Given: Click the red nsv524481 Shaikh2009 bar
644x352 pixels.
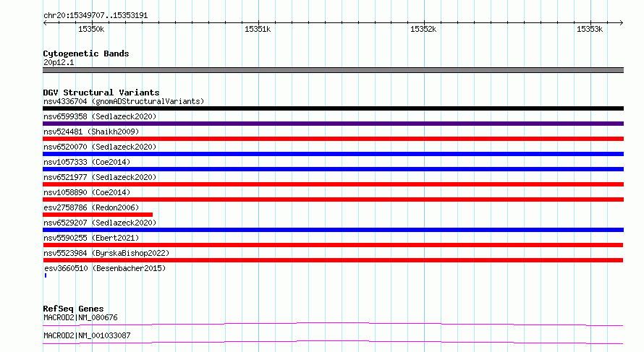Looking at the screenshot, I should [x=333, y=139].
